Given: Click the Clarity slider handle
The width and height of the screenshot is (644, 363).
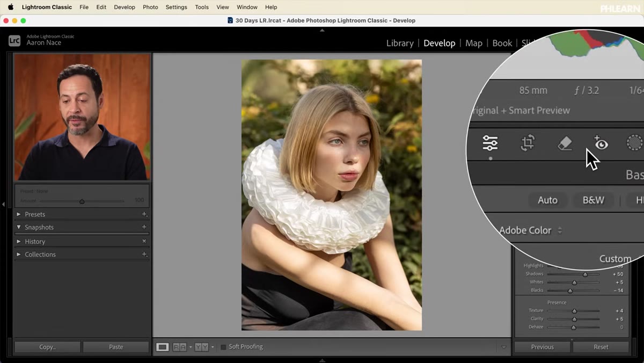Looking at the screenshot, I should (575, 319).
